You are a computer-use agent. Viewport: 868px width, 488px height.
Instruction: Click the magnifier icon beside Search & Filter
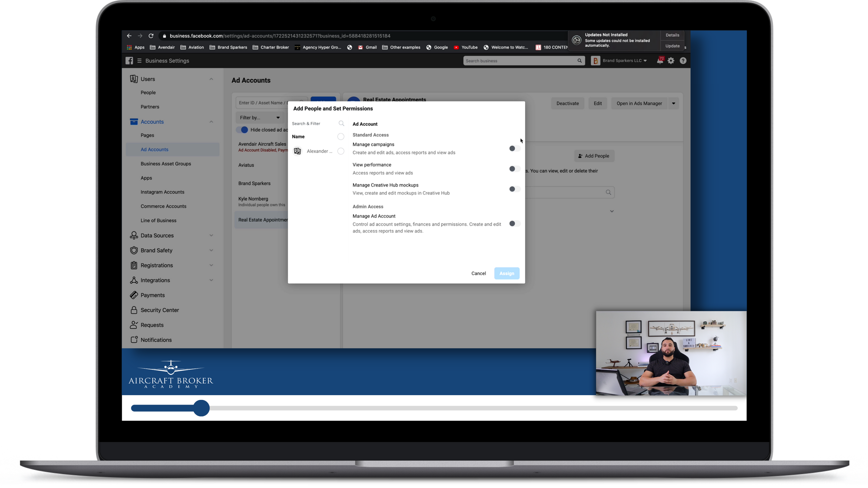coord(341,123)
